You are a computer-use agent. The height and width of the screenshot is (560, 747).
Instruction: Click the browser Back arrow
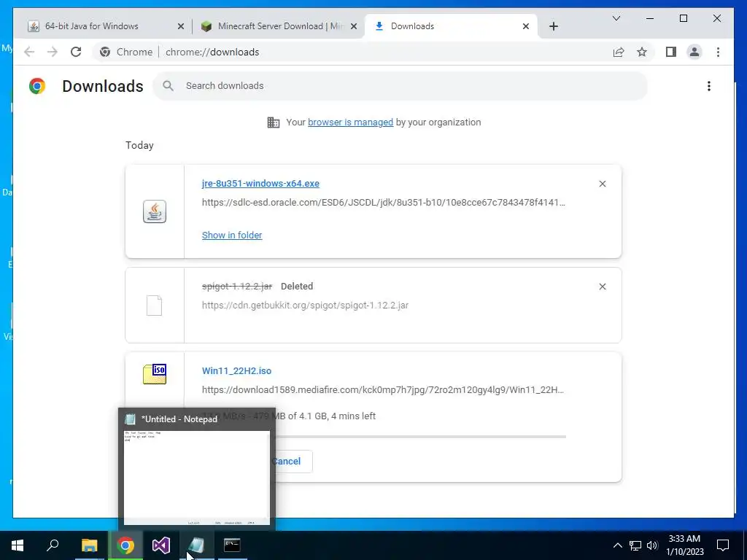(x=29, y=52)
